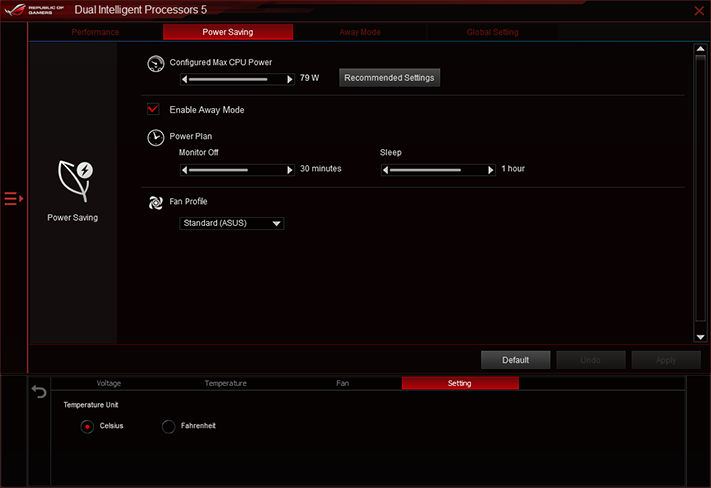Viewport: 711px width, 488px height.
Task: Open the Temperature tab
Action: pos(226,383)
